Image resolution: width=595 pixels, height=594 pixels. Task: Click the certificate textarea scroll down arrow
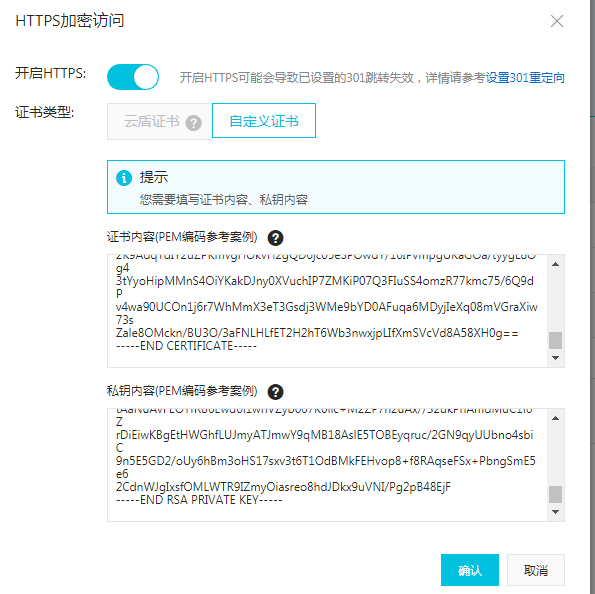pyautogui.click(x=556, y=358)
